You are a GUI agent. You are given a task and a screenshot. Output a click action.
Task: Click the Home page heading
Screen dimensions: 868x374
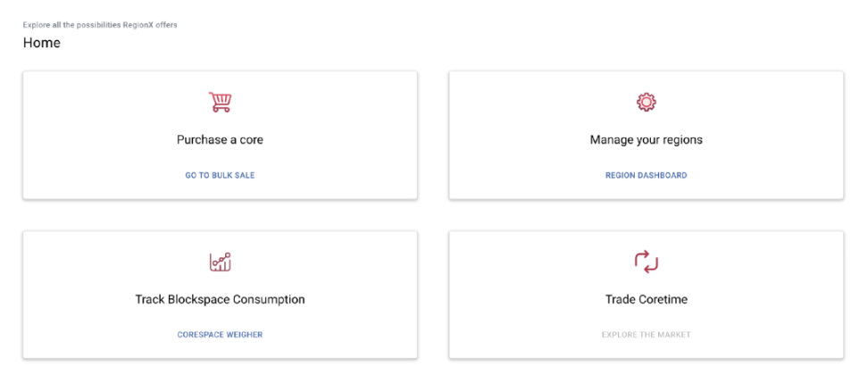[x=42, y=43]
